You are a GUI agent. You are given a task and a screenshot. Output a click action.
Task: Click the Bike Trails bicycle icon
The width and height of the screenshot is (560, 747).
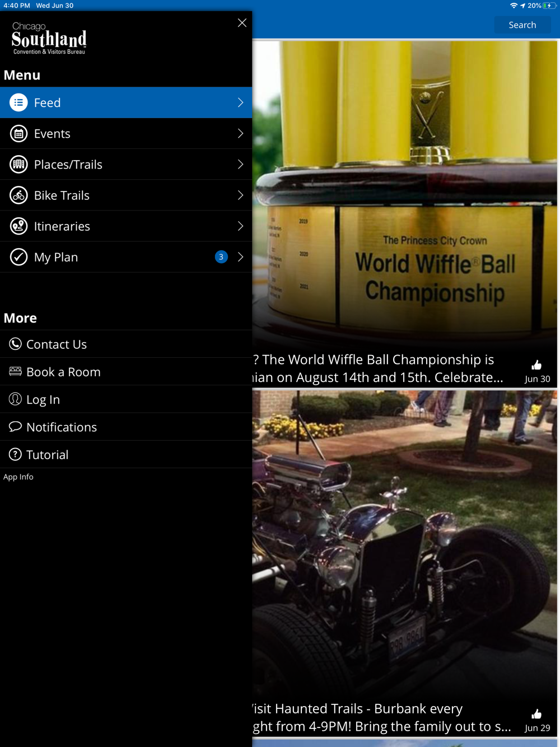18,195
